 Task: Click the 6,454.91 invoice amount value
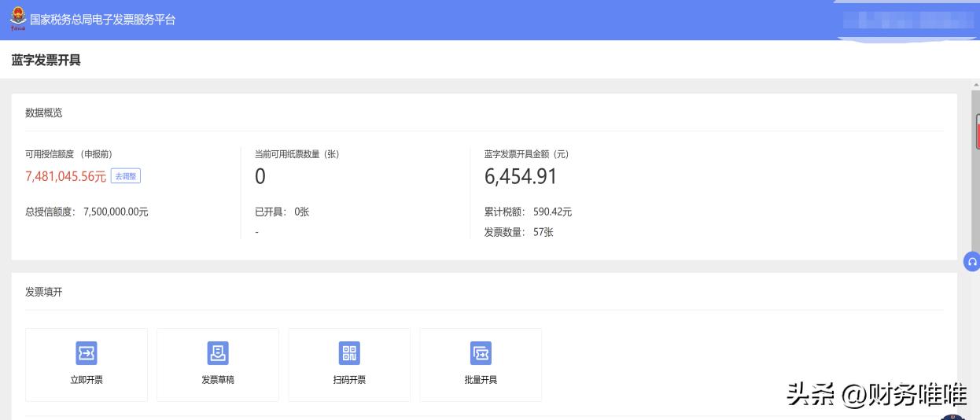pos(521,176)
